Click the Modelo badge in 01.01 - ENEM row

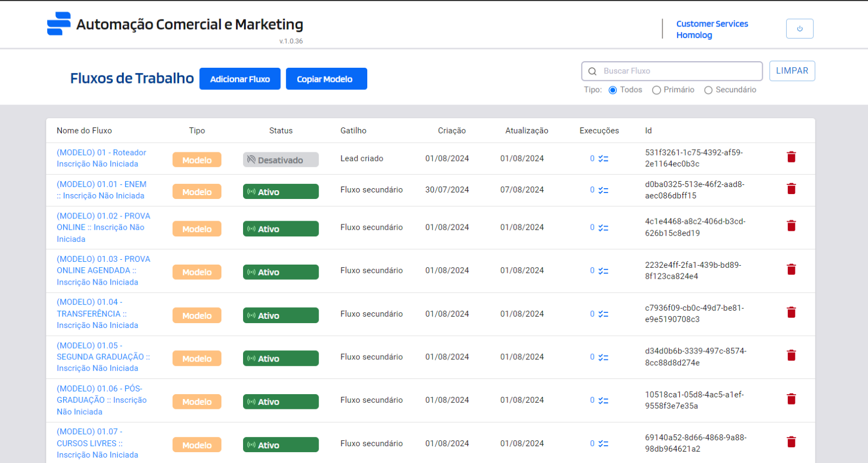[197, 191]
